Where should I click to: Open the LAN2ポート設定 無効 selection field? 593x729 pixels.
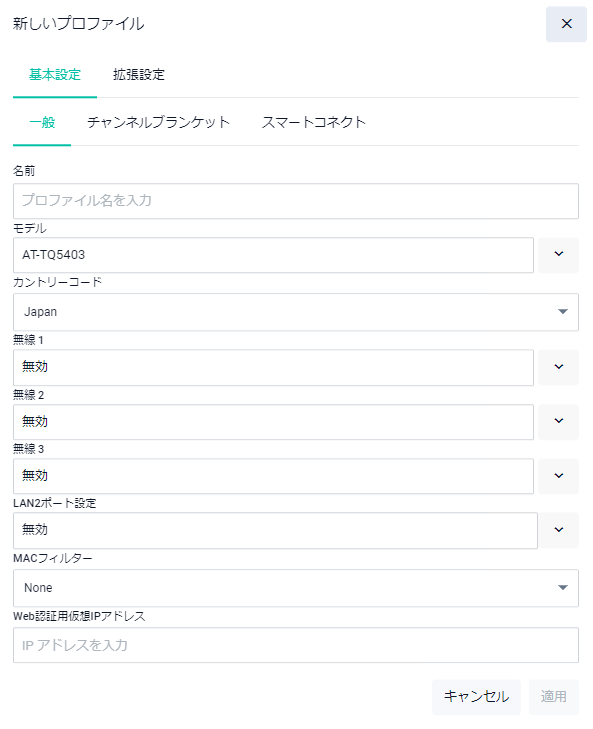point(275,530)
